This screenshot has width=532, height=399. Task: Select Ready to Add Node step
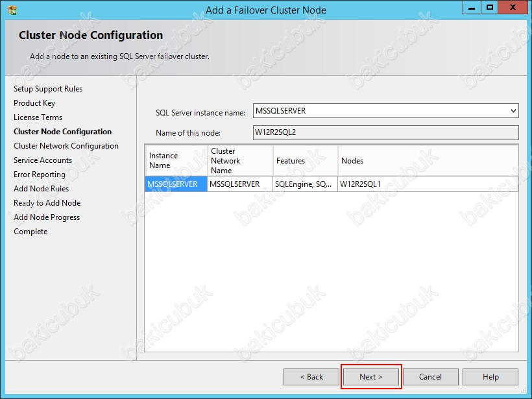click(47, 203)
